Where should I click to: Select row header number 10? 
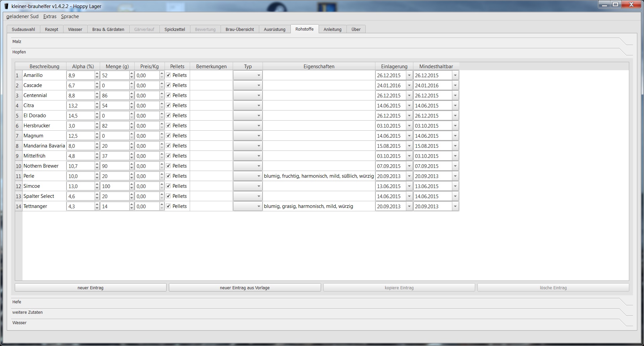click(18, 166)
